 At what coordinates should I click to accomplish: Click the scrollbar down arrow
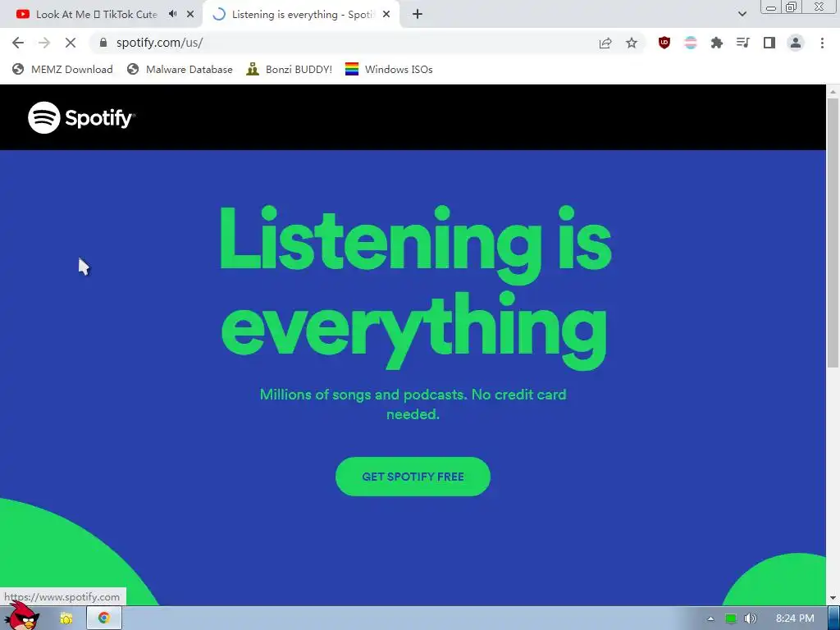[x=833, y=598]
